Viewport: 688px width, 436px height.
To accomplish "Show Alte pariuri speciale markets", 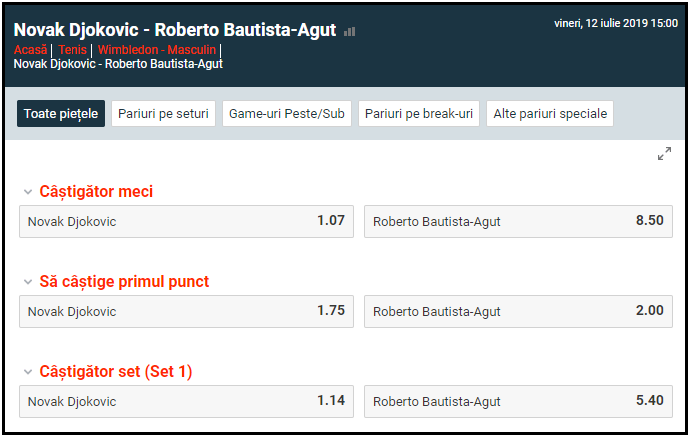I will tap(550, 114).
